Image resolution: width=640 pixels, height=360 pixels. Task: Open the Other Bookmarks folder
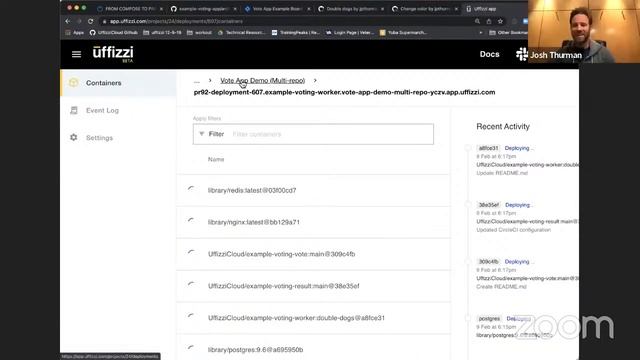[x=508, y=33]
